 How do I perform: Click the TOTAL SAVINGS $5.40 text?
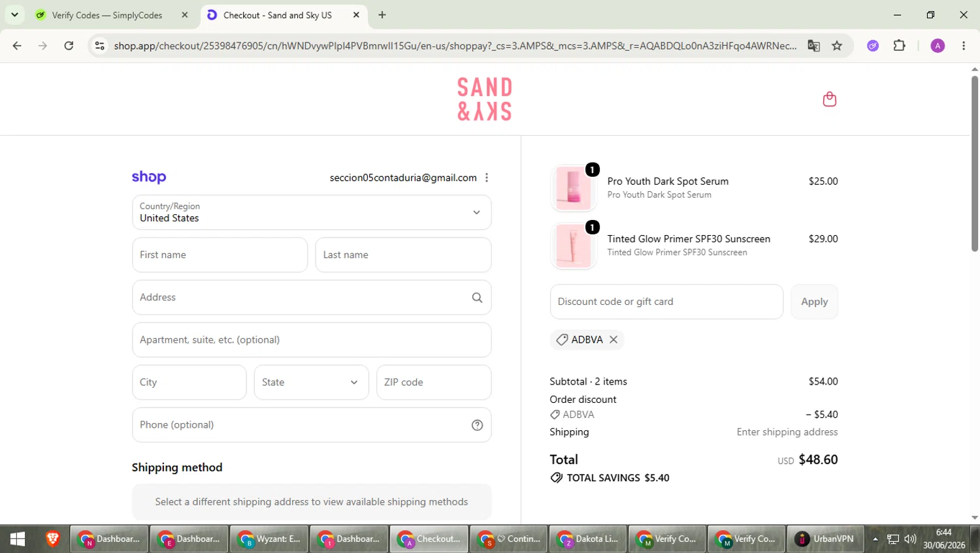(618, 478)
